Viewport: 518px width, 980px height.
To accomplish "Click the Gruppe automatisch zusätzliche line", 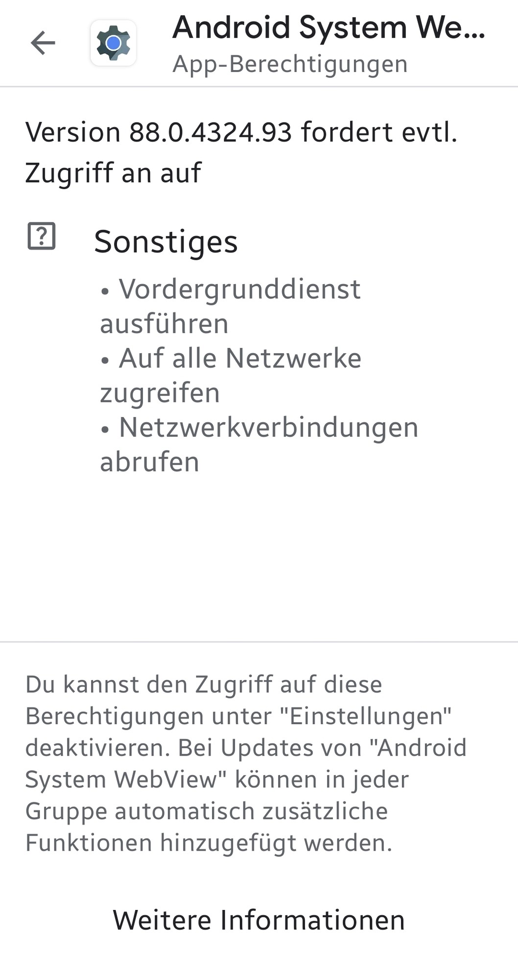I will [207, 811].
